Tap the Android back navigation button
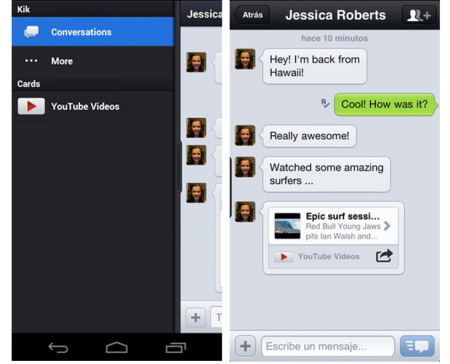The height and width of the screenshot is (364, 450). (58, 348)
